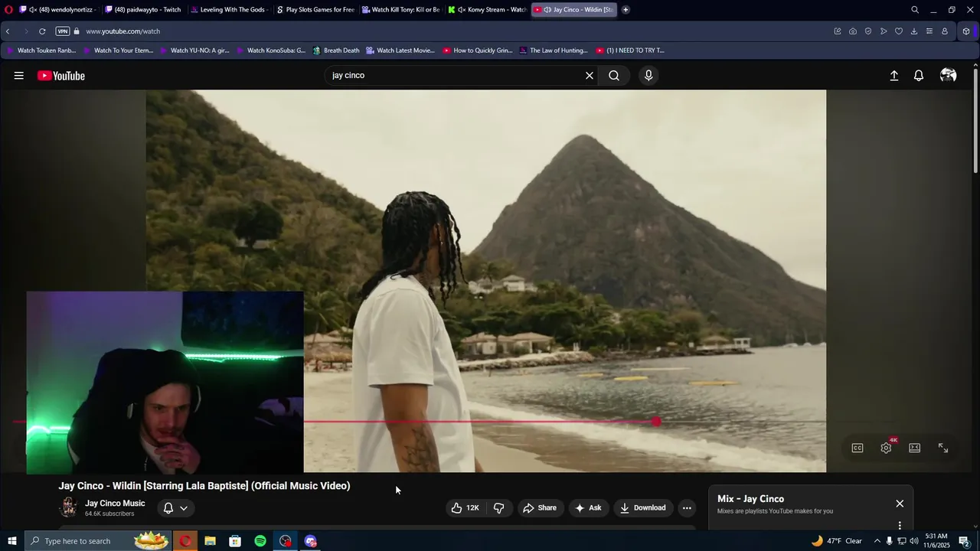Open volume control in system tray

913,541
